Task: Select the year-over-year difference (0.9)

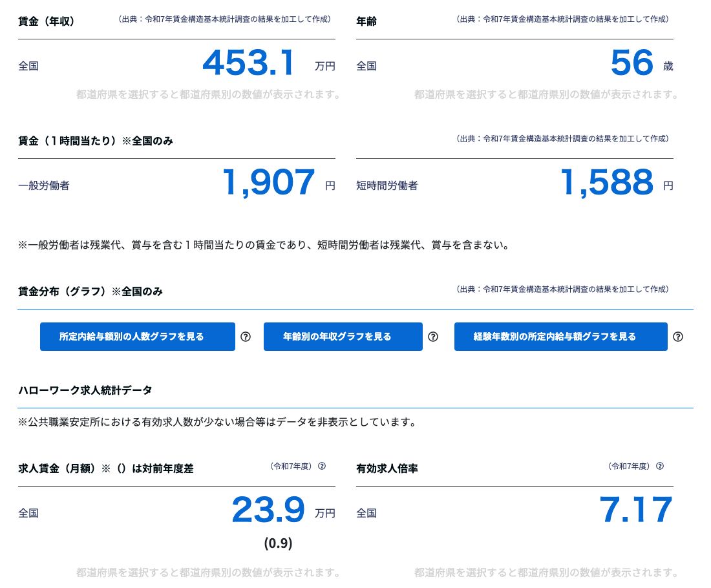Action: coord(278,543)
